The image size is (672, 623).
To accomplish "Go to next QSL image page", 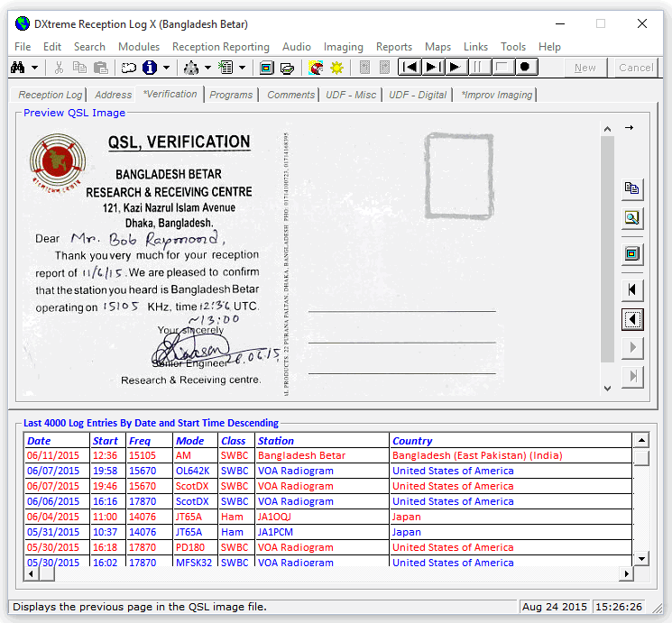I will 632,347.
